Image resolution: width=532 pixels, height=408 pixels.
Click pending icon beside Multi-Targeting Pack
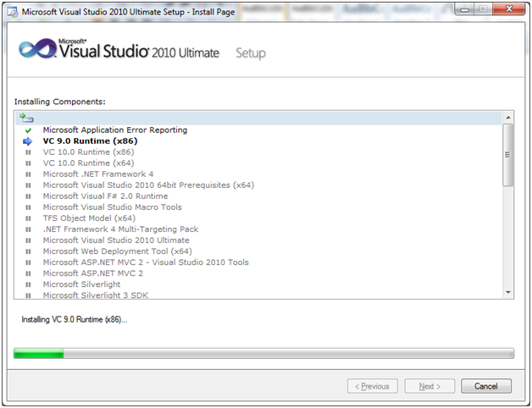pos(28,229)
